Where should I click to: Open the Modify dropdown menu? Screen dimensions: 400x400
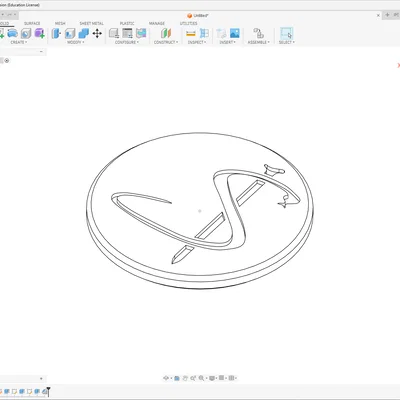[x=76, y=42]
